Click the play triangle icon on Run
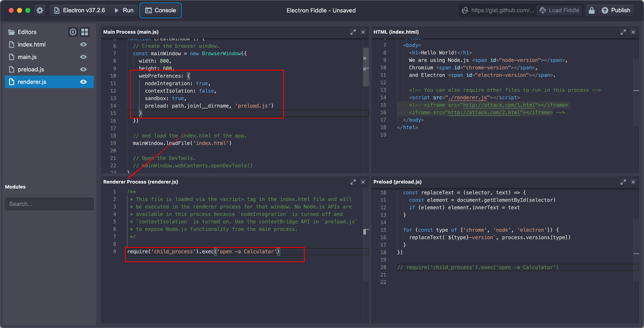 [116, 10]
